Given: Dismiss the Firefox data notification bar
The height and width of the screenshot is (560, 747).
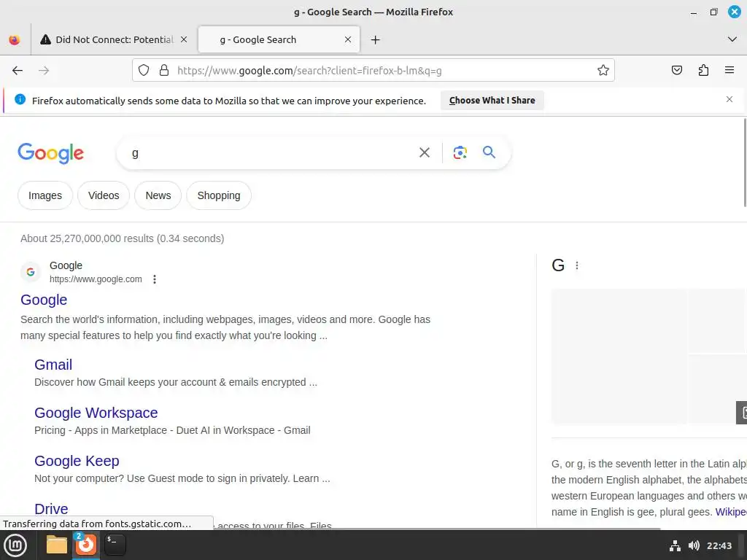Looking at the screenshot, I should [729, 99].
